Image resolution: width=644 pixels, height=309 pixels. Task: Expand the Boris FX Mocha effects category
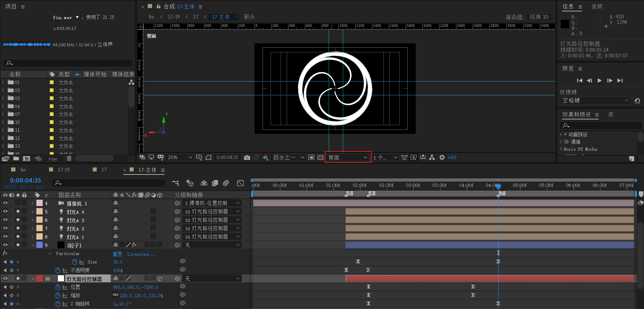click(x=561, y=149)
